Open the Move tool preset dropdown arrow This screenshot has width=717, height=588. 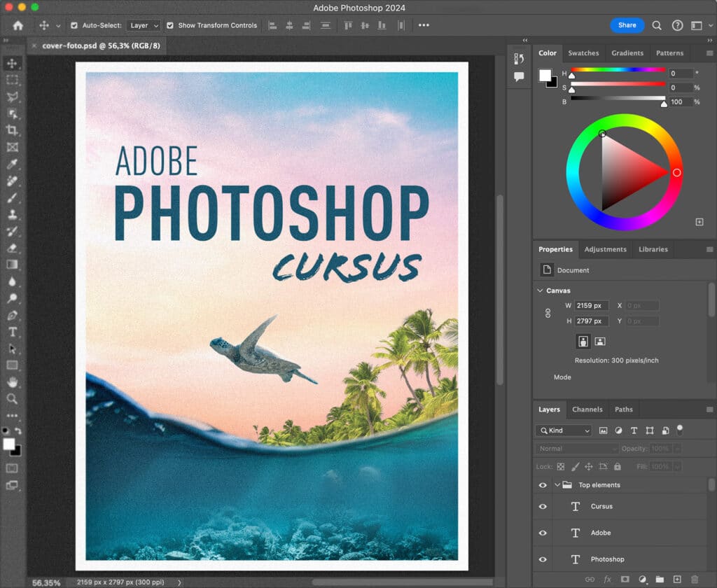click(x=58, y=26)
